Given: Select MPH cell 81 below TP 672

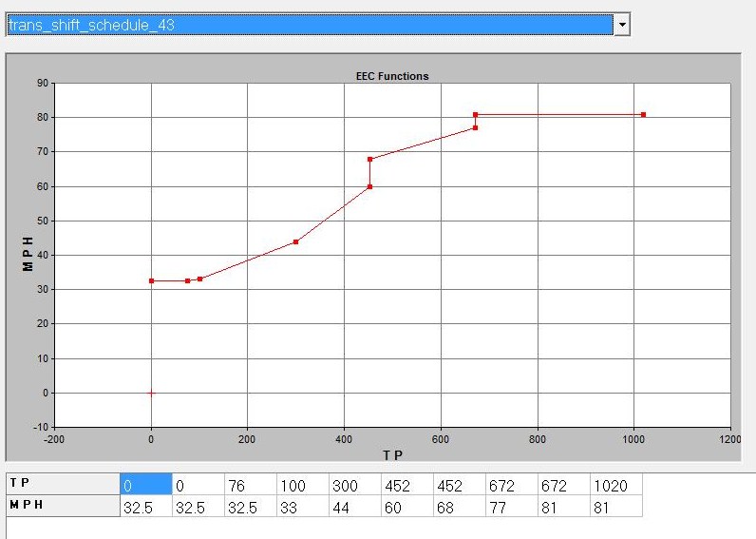Looking at the screenshot, I should pos(564,506).
